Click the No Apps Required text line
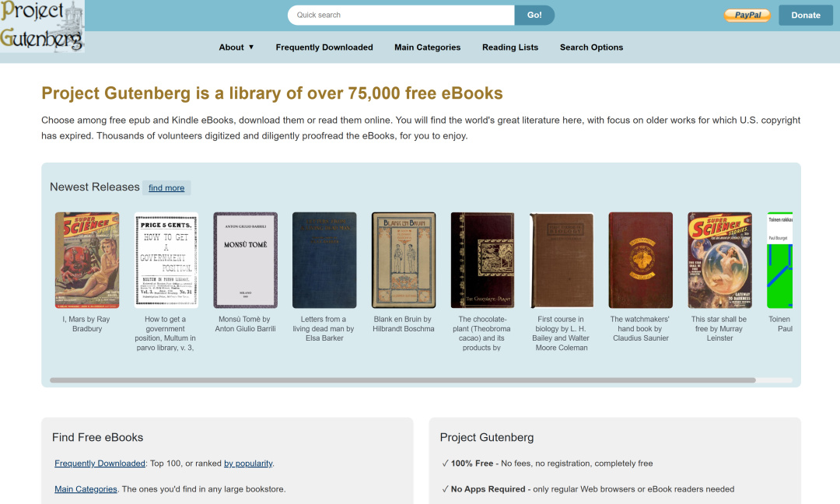Screen dimensions: 840x504 click(588, 489)
